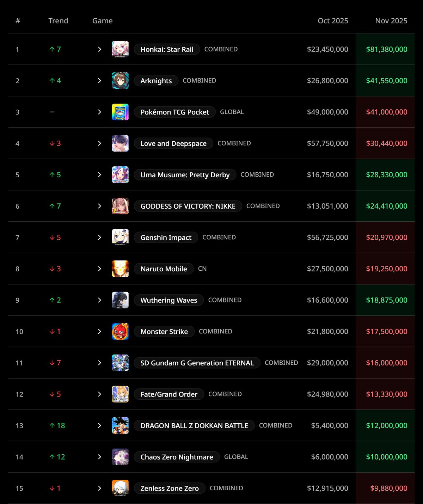The width and height of the screenshot is (423, 504).
Task: Click the Trend column header
Action: [58, 21]
